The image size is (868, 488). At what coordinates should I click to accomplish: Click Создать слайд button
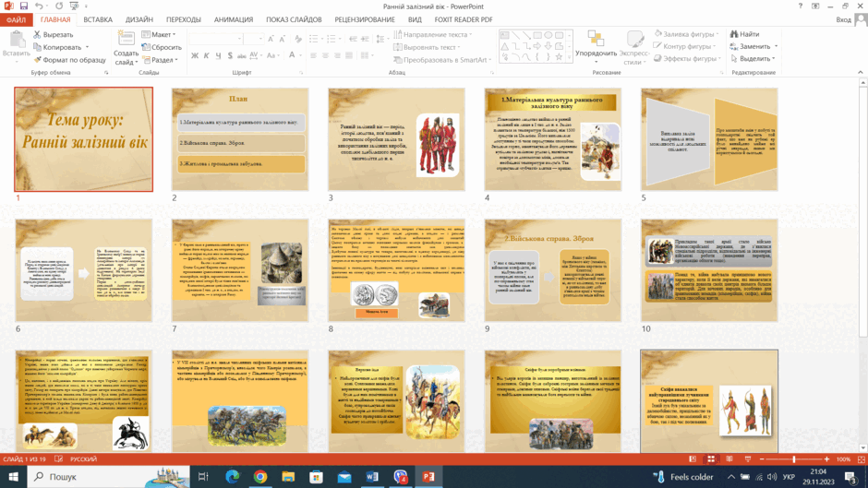pos(127,48)
